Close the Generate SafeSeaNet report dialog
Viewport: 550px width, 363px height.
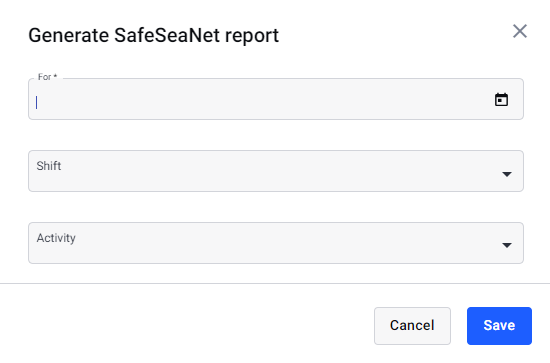click(x=520, y=31)
